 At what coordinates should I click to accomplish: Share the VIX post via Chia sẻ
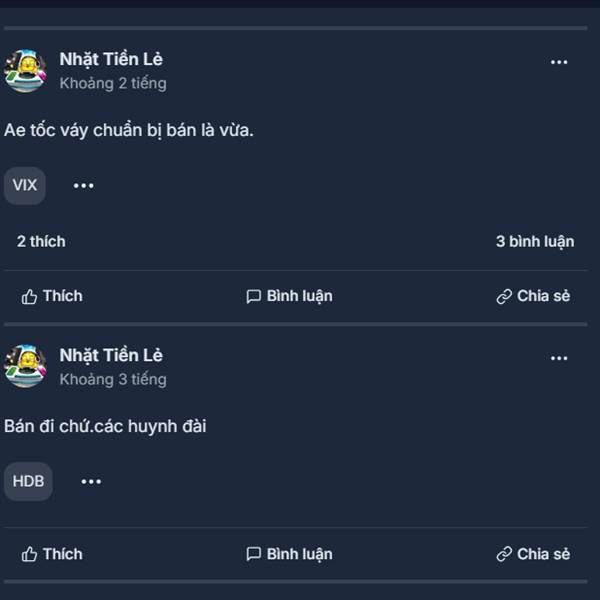[533, 296]
